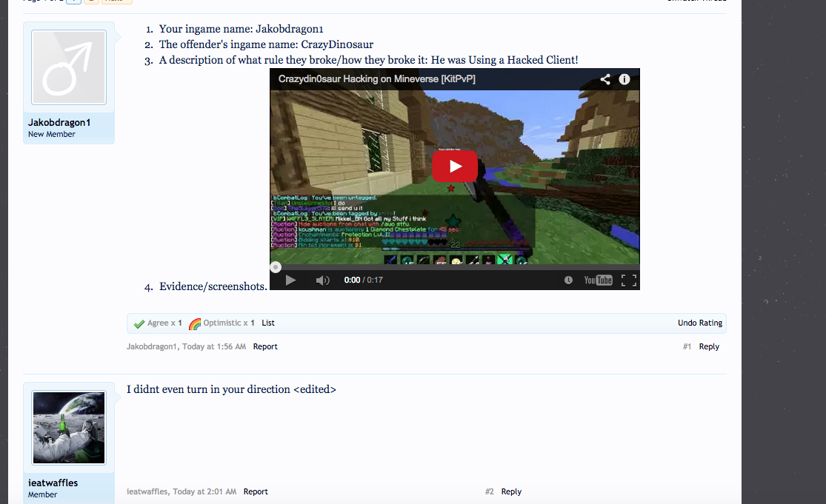Open the ratings List link
The width and height of the screenshot is (826, 504).
[x=268, y=323]
